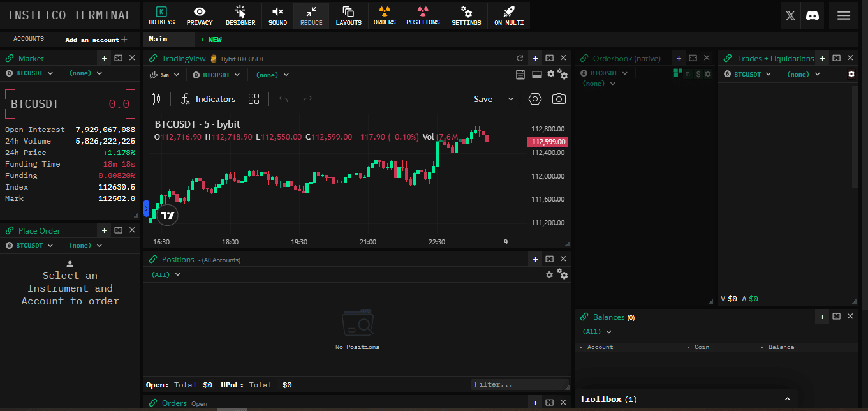
Task: Open the Orderbook BTCUSDT instrument dropdown
Action: [x=603, y=73]
